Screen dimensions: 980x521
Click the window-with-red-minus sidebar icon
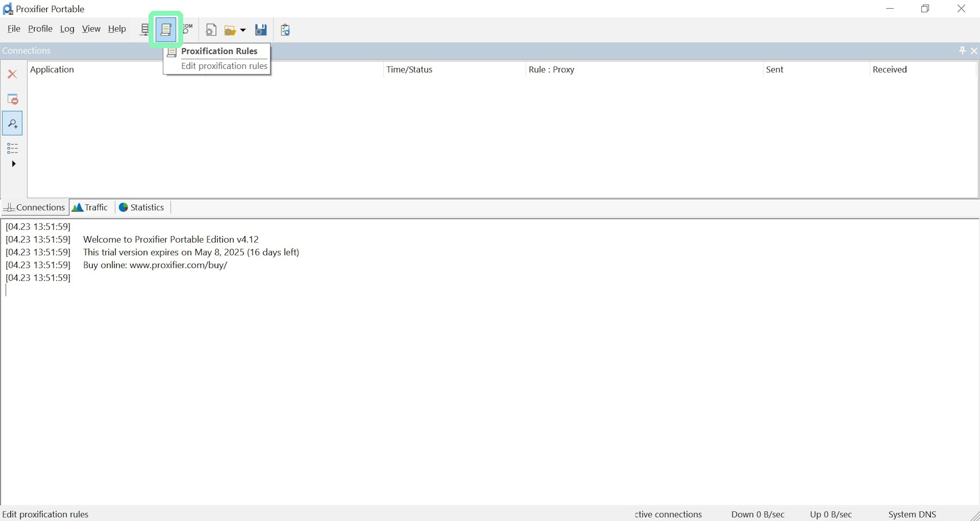[13, 99]
